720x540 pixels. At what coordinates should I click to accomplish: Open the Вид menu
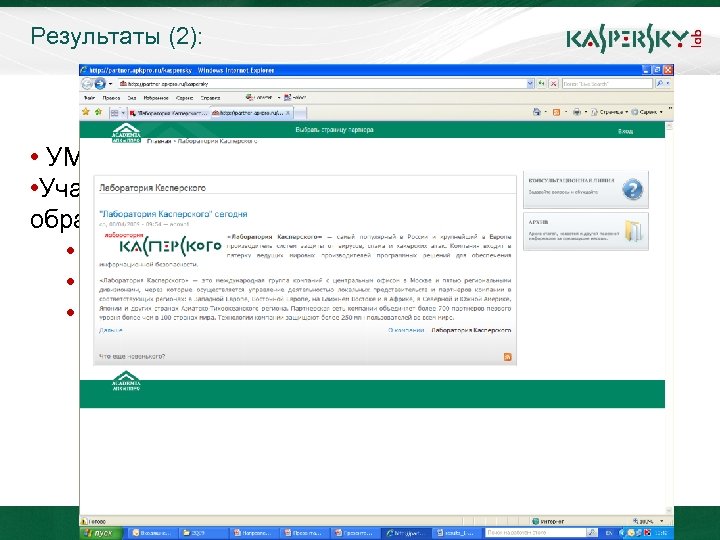point(132,98)
